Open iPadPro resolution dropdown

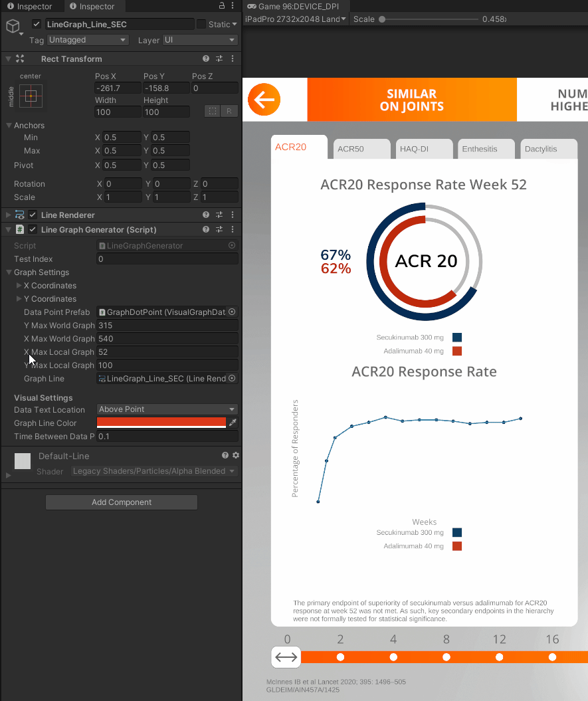296,19
